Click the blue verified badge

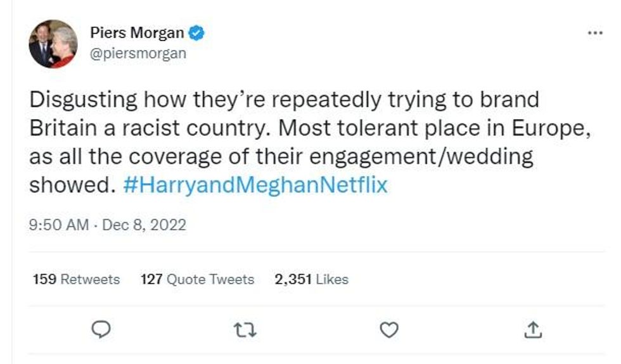pyautogui.click(x=197, y=34)
